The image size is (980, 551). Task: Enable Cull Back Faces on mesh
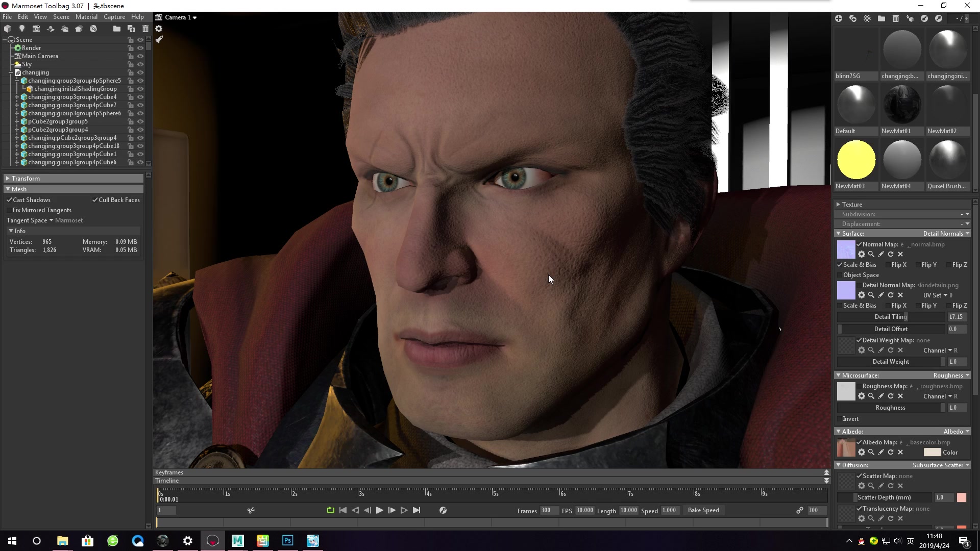coord(95,199)
